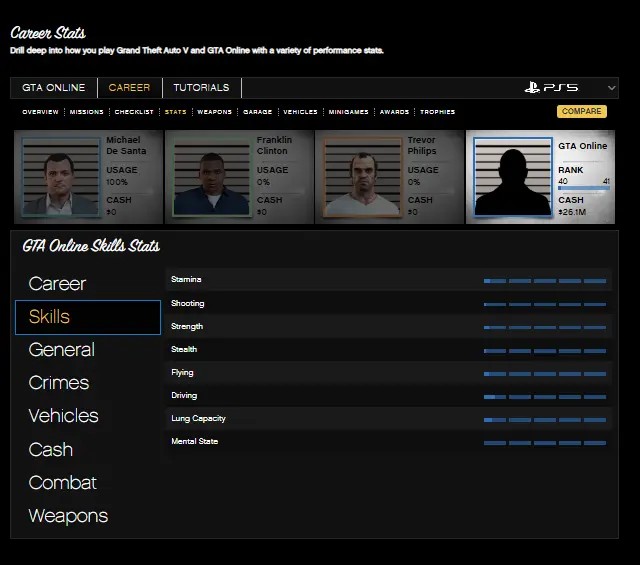
Task: Show the Crimes stats category
Action: click(59, 383)
